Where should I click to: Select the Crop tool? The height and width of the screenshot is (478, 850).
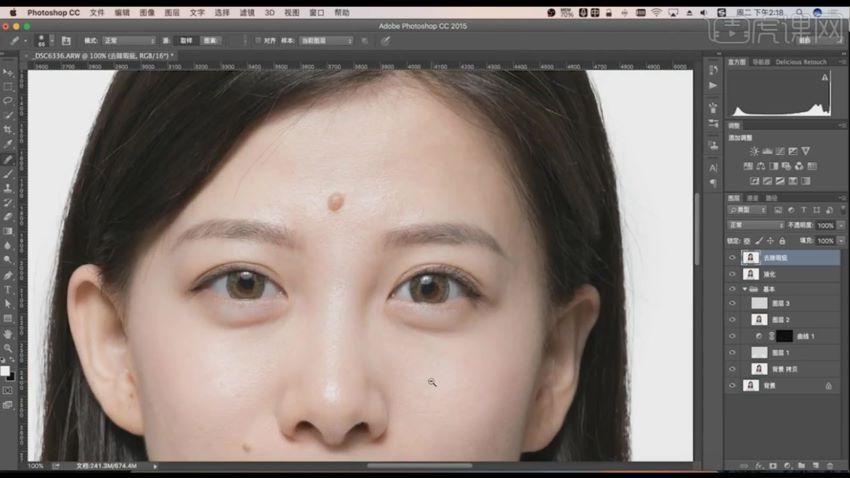pos(8,130)
